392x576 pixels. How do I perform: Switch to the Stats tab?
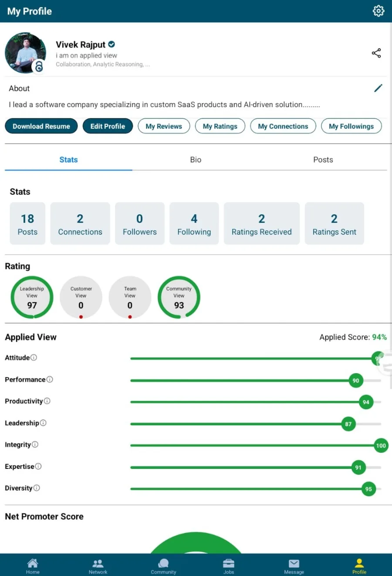[68, 160]
